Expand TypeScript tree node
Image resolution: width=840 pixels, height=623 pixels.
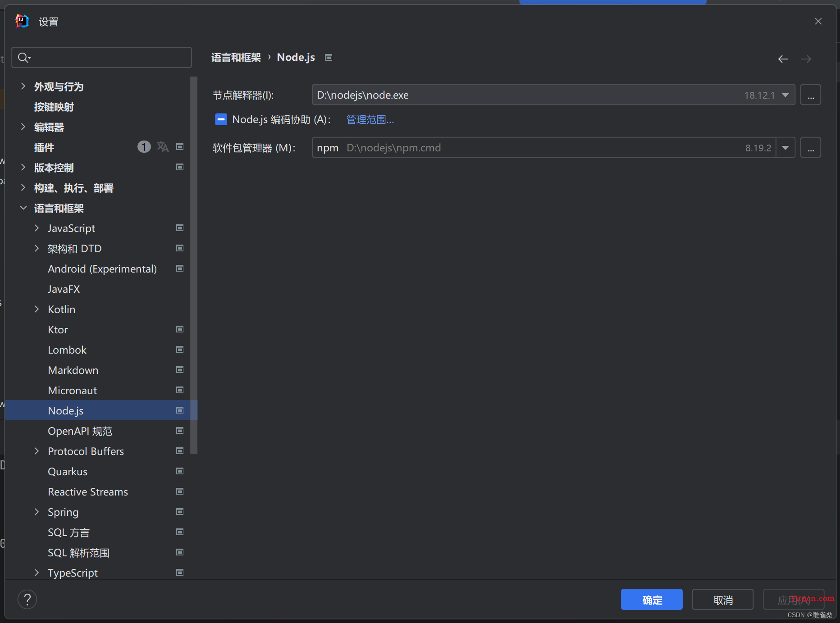point(37,573)
